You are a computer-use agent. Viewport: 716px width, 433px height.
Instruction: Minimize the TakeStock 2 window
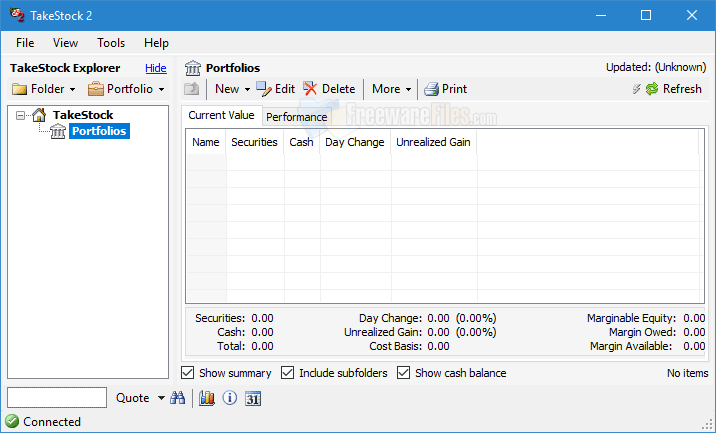pyautogui.click(x=601, y=16)
